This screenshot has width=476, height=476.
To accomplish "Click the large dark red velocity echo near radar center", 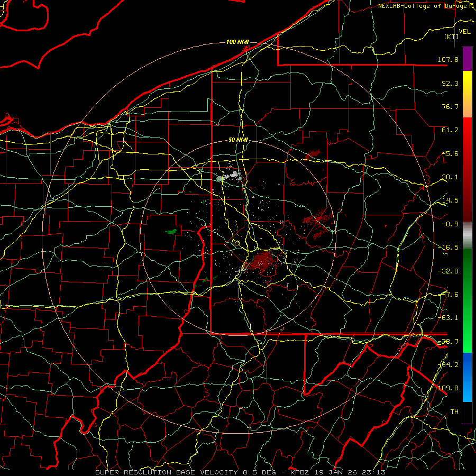I will 262,260.
